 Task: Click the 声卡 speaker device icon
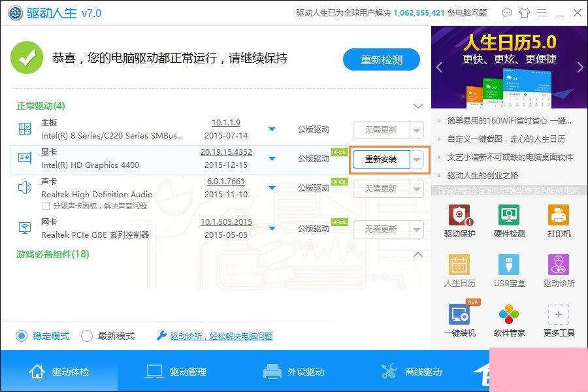[x=25, y=188]
